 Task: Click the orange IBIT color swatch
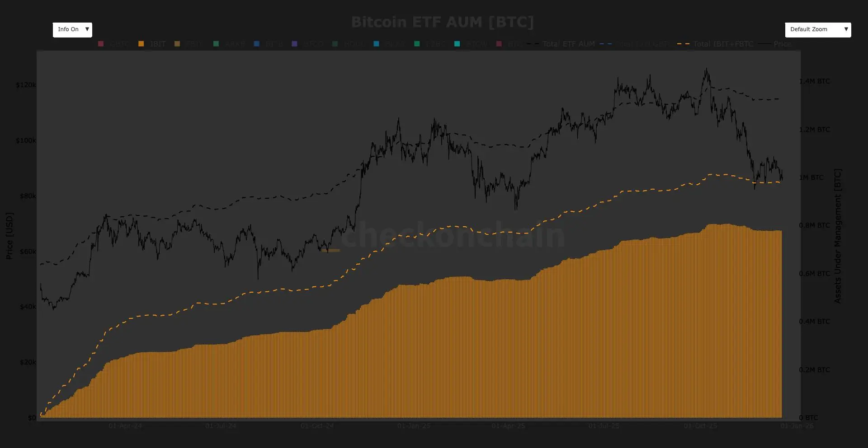tap(141, 44)
